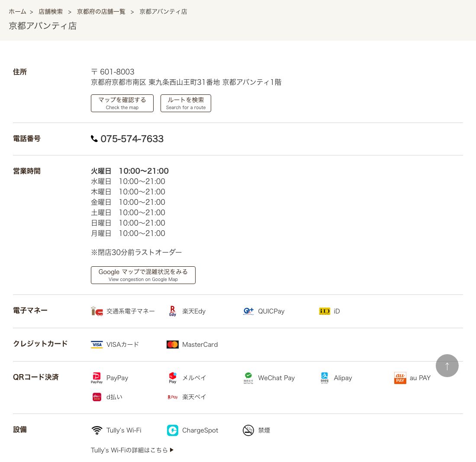Click クレジットカード section heading

tap(40, 344)
